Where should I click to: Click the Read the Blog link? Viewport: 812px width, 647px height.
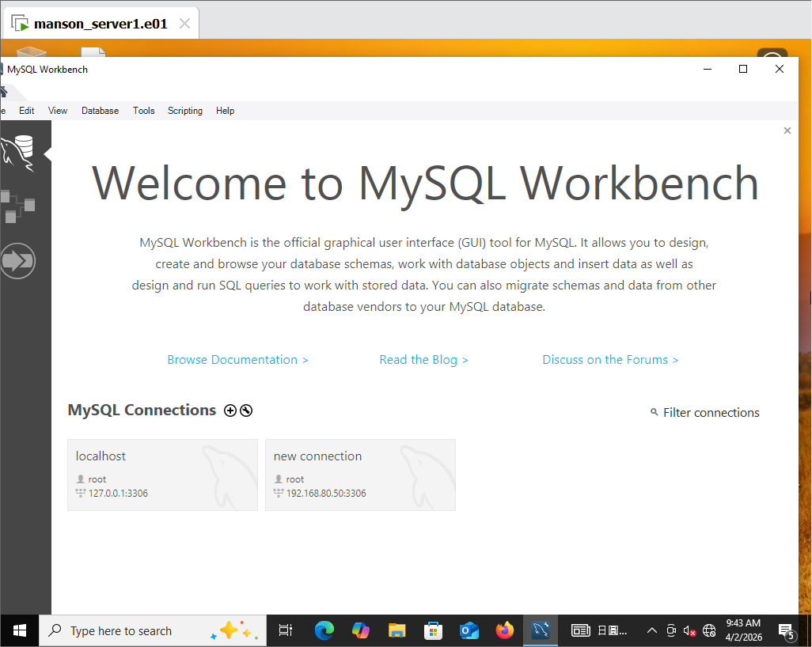pos(423,360)
